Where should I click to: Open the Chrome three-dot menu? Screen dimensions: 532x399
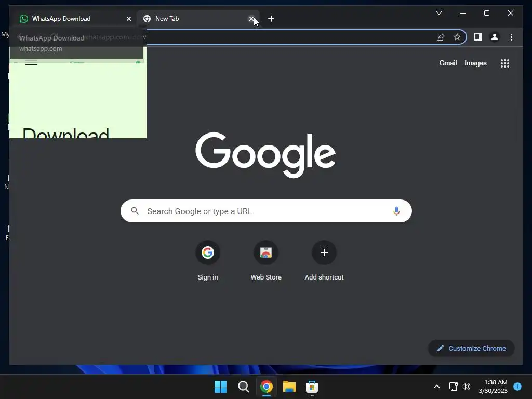(511, 37)
